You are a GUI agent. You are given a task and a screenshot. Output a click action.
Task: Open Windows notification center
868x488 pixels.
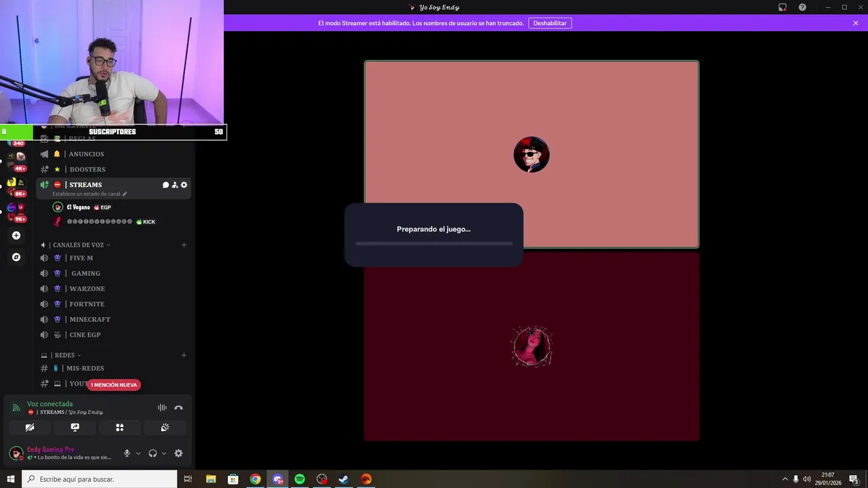coord(854,479)
